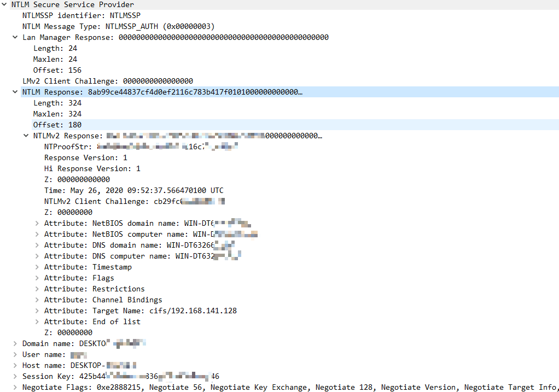Select the NTLM Message Type row
Viewport: 559px width, 392px height.
coord(118,26)
